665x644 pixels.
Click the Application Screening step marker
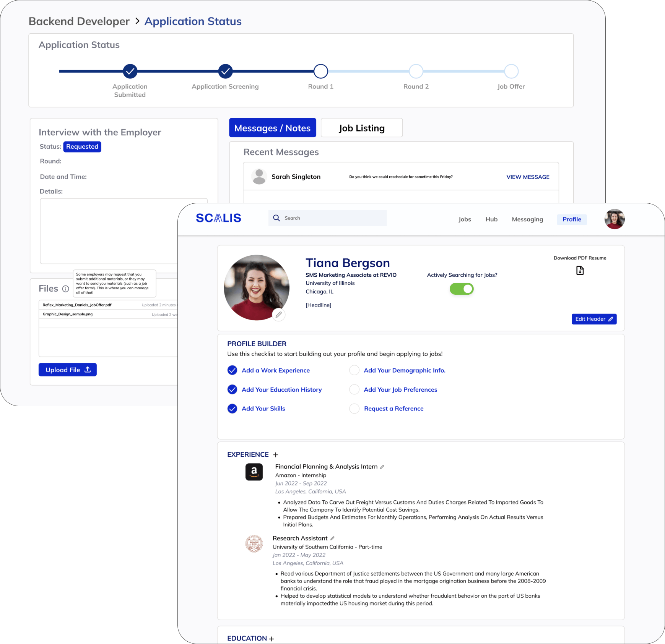225,71
